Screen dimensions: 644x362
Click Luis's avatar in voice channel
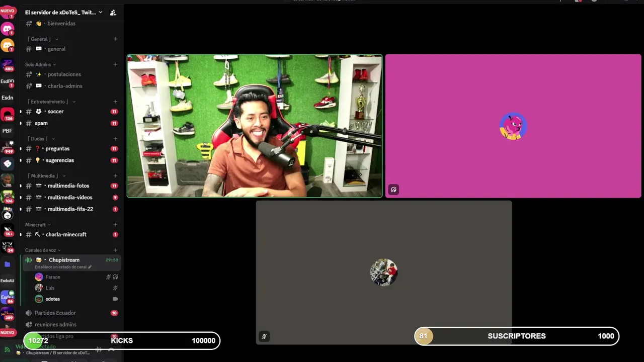click(39, 288)
